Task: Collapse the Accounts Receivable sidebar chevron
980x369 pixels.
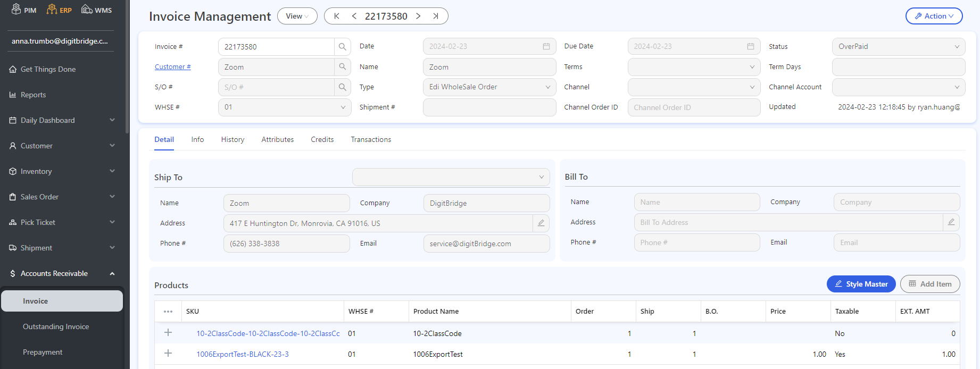Action: coord(112,273)
